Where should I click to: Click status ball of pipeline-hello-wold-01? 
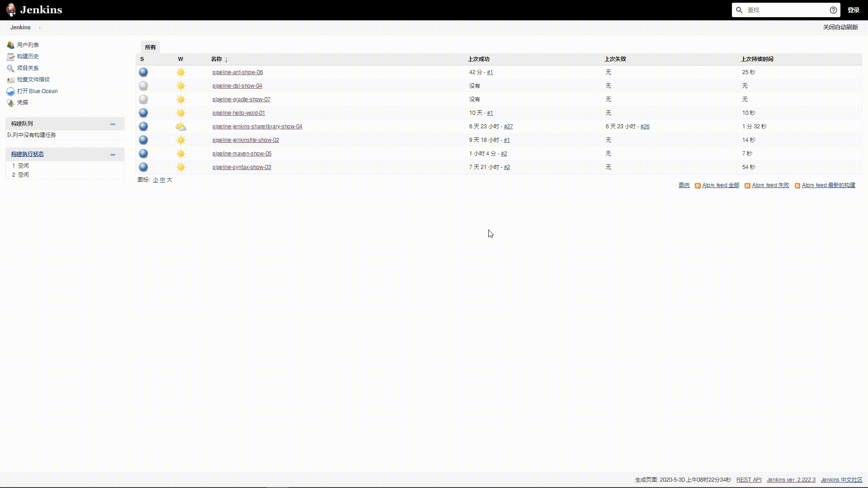click(143, 113)
